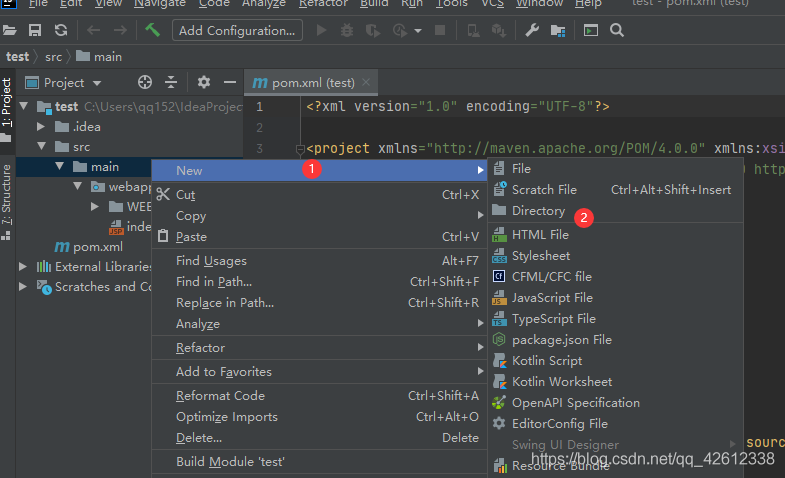Click the Forward navigation arrow
785x478 pixels.
120,31
